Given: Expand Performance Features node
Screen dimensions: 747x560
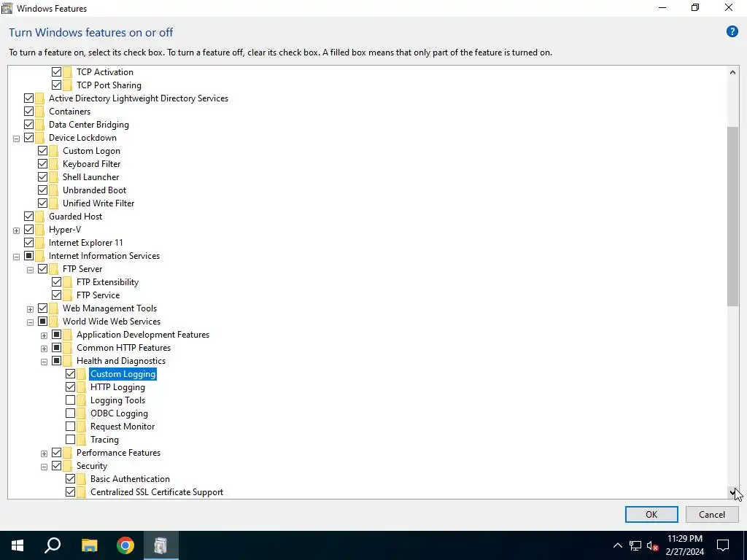Looking at the screenshot, I should pos(44,454).
